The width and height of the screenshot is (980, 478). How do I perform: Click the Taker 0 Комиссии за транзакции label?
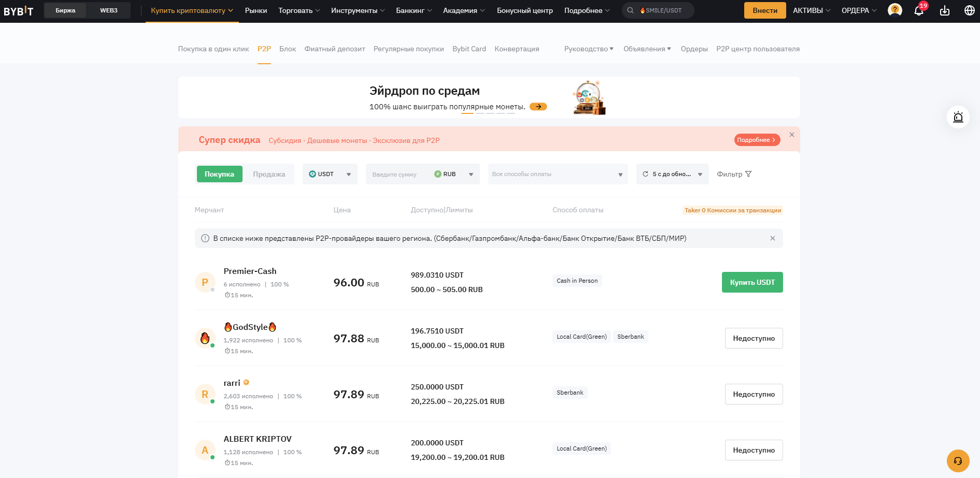[733, 210]
